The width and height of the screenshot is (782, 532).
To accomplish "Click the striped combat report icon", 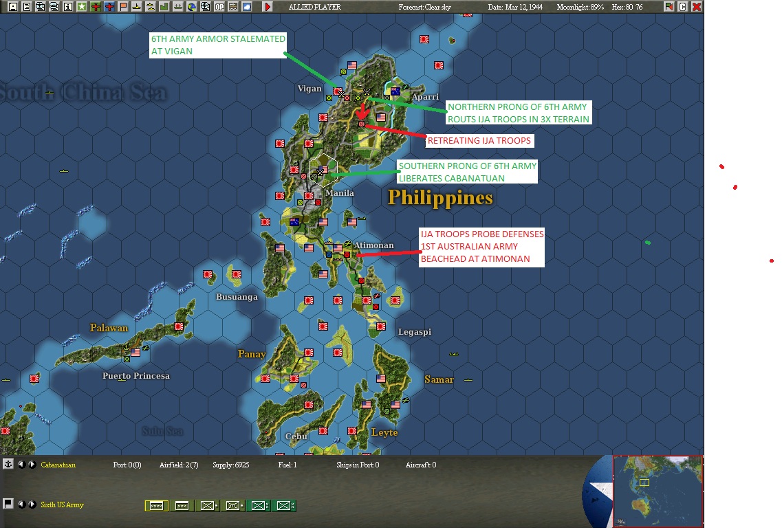I will [x=232, y=7].
